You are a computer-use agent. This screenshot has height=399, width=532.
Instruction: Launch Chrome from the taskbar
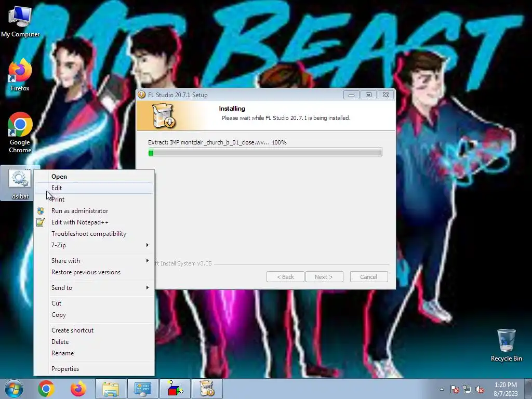tap(46, 389)
